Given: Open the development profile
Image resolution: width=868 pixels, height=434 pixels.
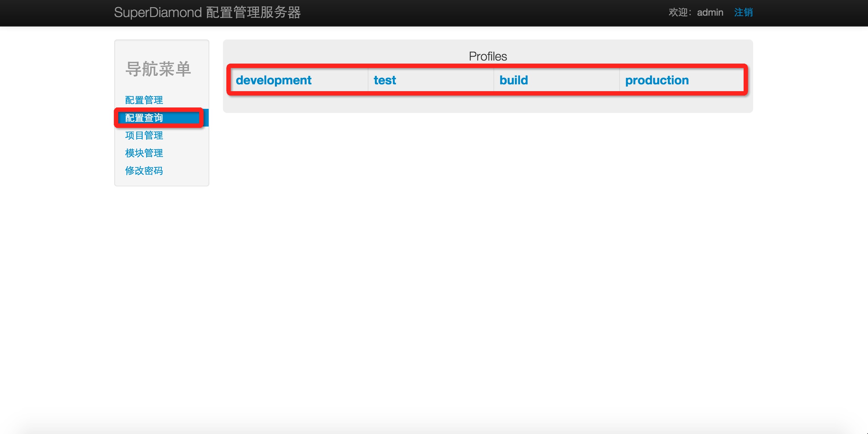Looking at the screenshot, I should (273, 80).
